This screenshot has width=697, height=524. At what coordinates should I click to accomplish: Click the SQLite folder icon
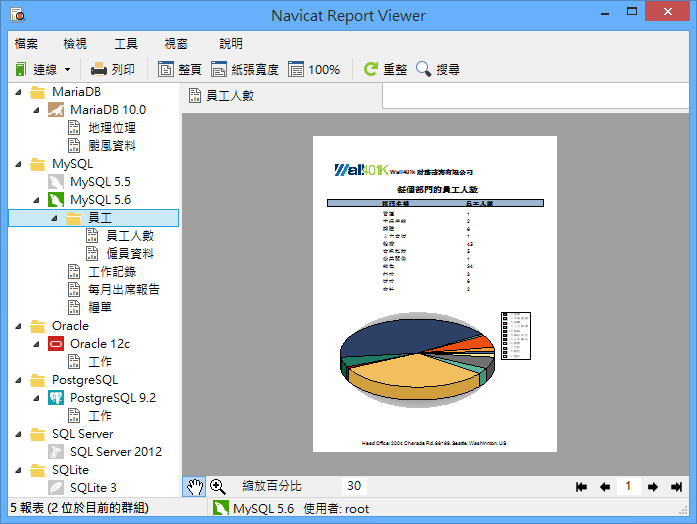[x=38, y=470]
